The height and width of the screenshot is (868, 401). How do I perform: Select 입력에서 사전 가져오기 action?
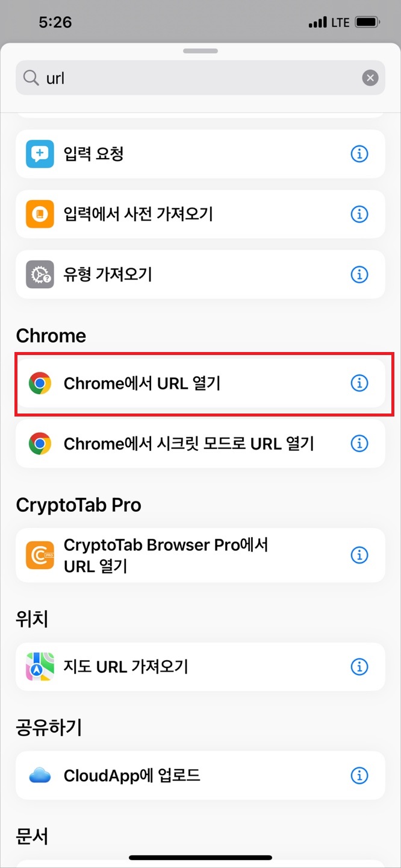(200, 214)
